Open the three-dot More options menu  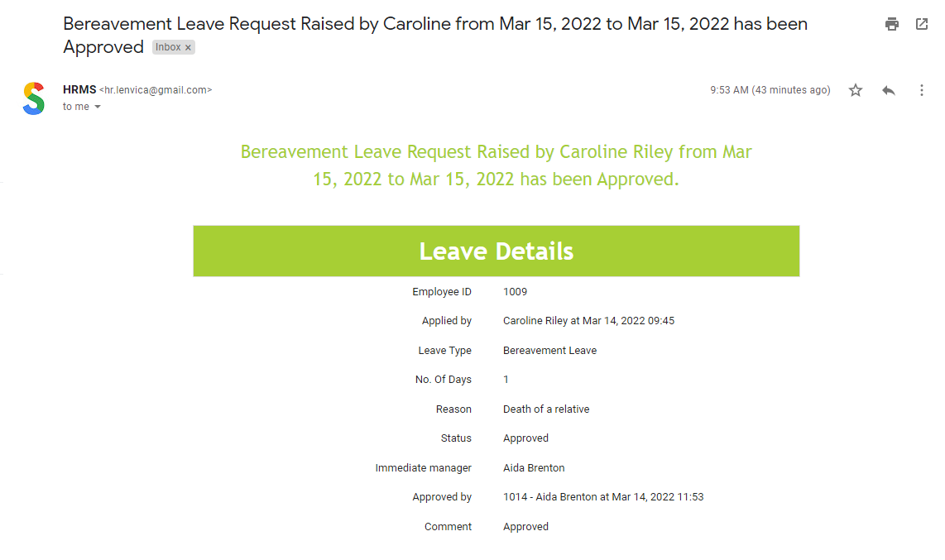tap(922, 90)
